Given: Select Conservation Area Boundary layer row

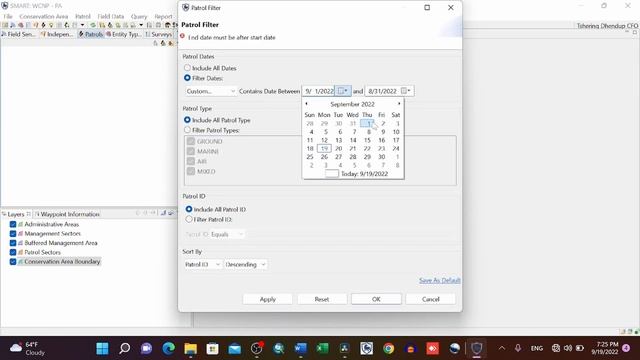Looking at the screenshot, I should (x=62, y=262).
